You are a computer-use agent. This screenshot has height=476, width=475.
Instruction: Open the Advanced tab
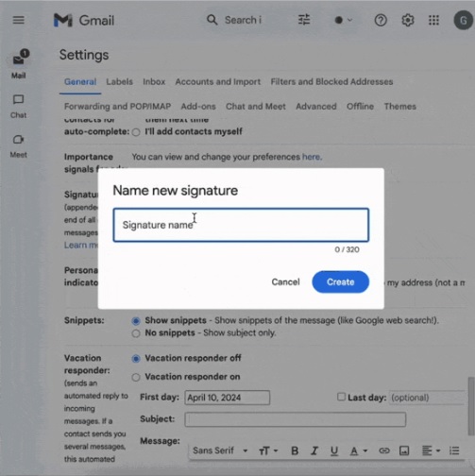pos(316,107)
